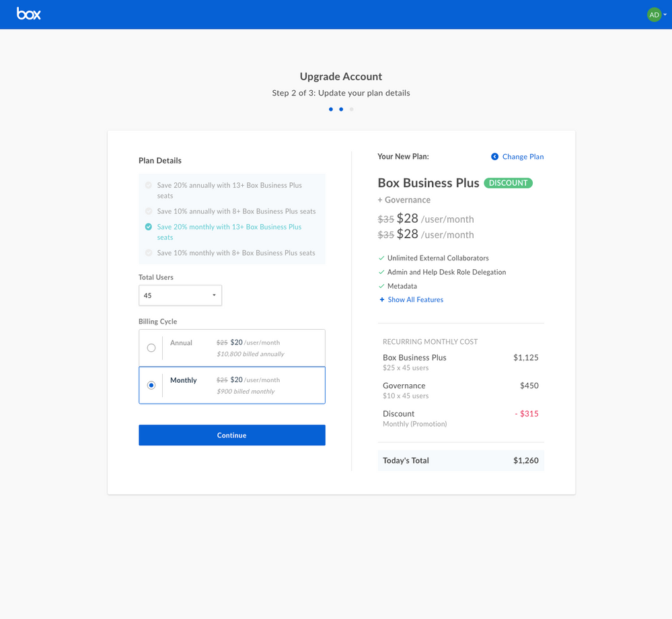Click the Discount amount '- $315'

coord(526,414)
